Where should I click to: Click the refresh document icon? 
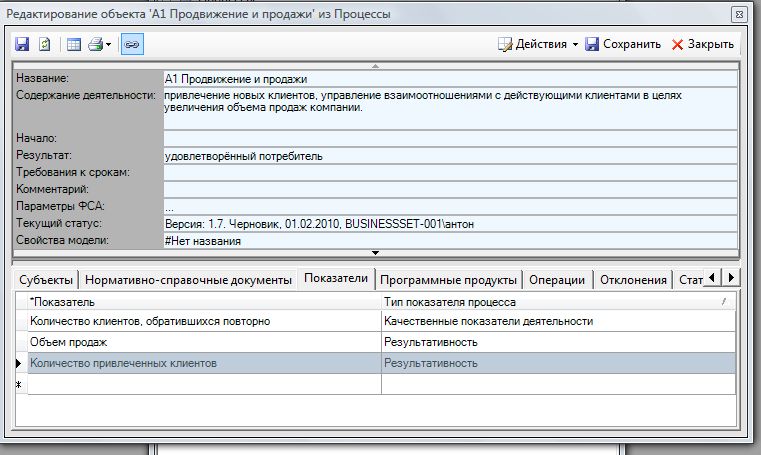[44, 44]
